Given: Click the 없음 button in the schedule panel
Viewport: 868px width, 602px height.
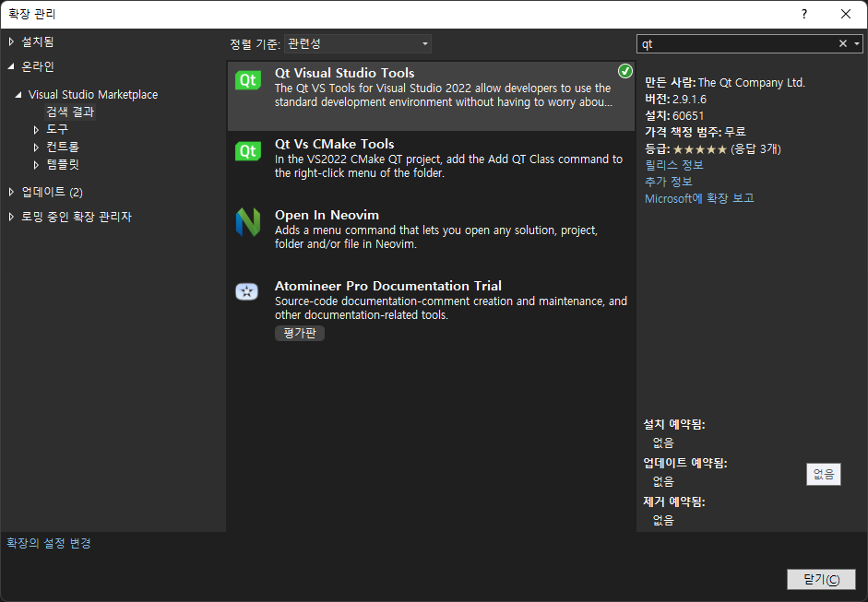Looking at the screenshot, I should [823, 474].
